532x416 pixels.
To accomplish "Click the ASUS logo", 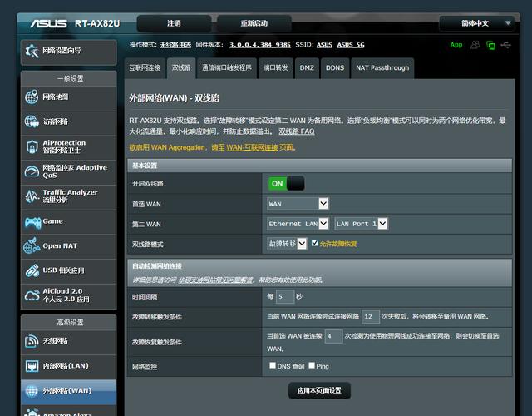I will coord(48,23).
